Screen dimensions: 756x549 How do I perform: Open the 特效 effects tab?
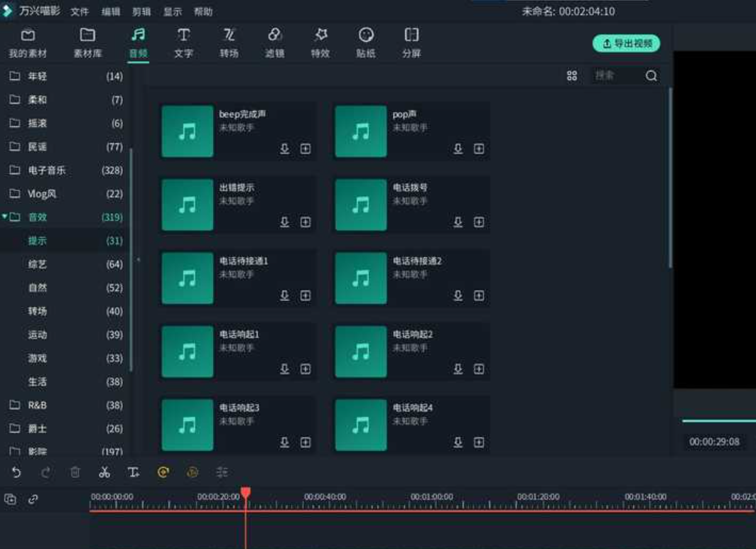(320, 43)
